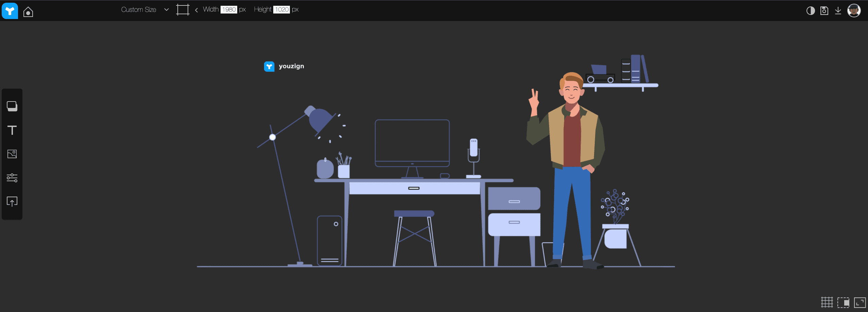
Task: Open the adjustments sliders panel
Action: [x=12, y=178]
